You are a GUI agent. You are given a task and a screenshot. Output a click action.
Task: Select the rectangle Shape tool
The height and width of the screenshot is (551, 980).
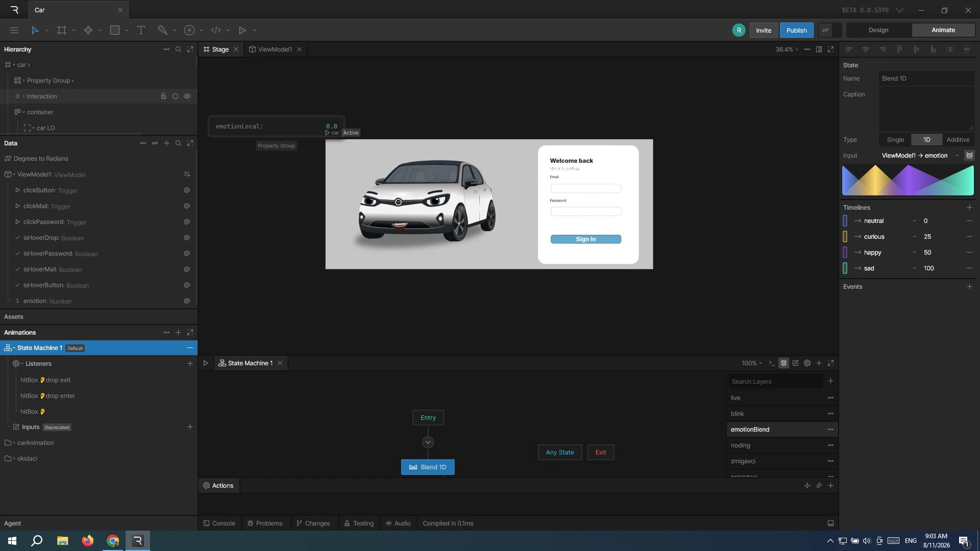coord(115,30)
